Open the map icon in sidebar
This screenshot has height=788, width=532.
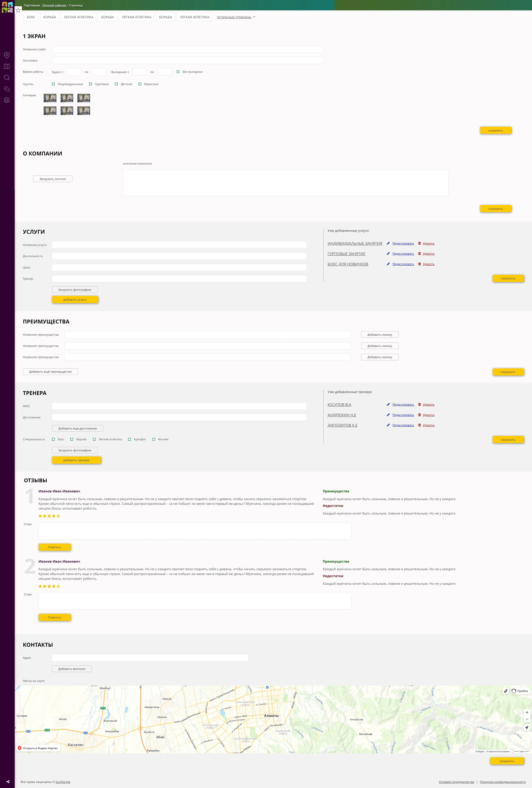click(x=7, y=66)
